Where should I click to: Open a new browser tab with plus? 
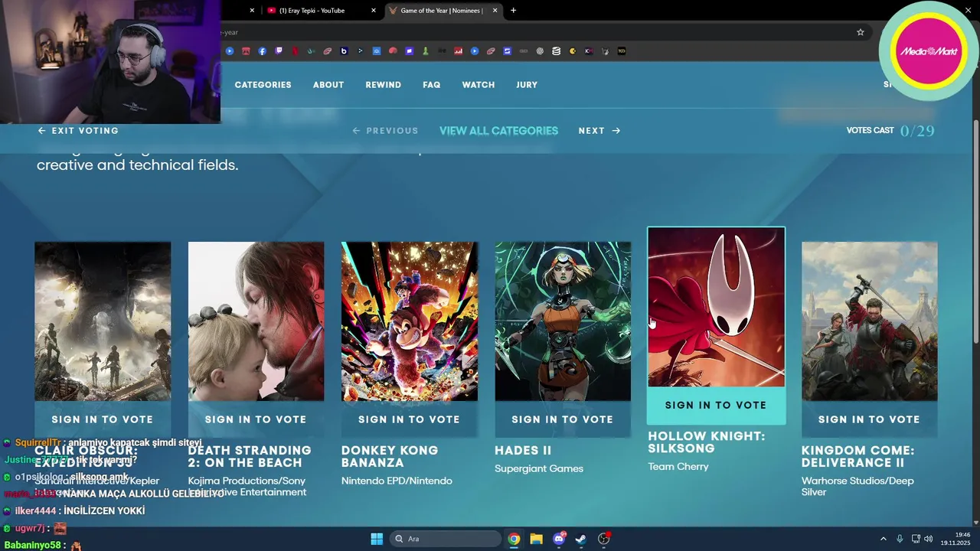513,11
